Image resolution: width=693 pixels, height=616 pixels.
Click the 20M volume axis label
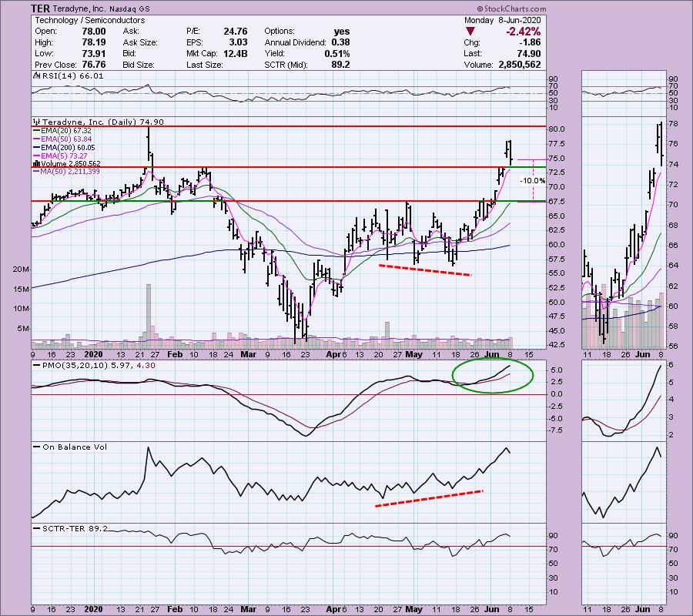[22, 269]
